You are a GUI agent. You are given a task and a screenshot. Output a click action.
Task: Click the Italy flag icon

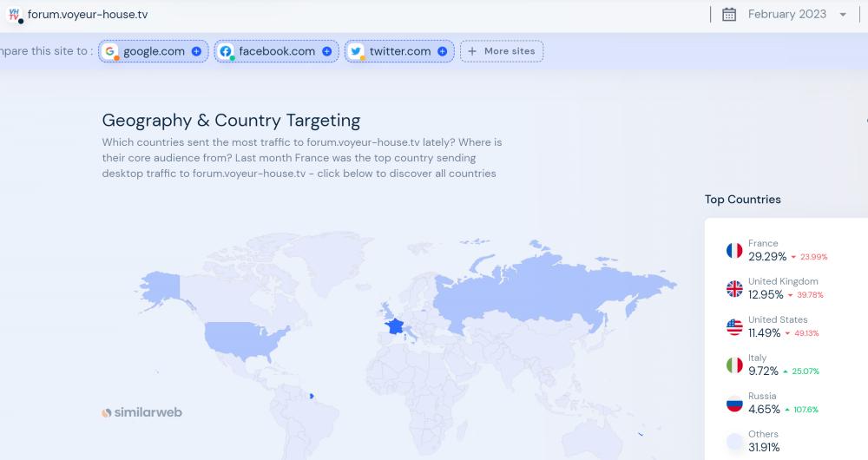coord(734,365)
